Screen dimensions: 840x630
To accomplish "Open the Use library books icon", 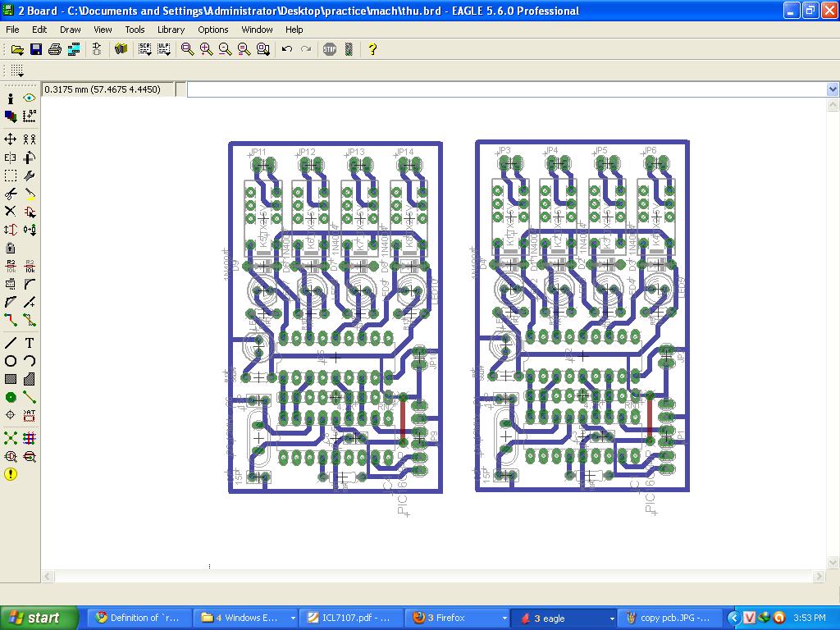I will 121,49.
